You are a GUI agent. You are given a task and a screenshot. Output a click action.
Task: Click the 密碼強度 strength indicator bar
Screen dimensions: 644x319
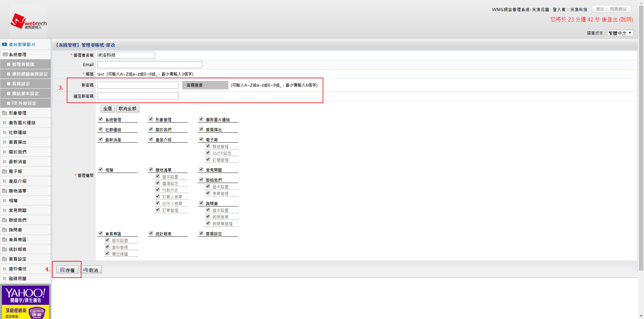205,85
